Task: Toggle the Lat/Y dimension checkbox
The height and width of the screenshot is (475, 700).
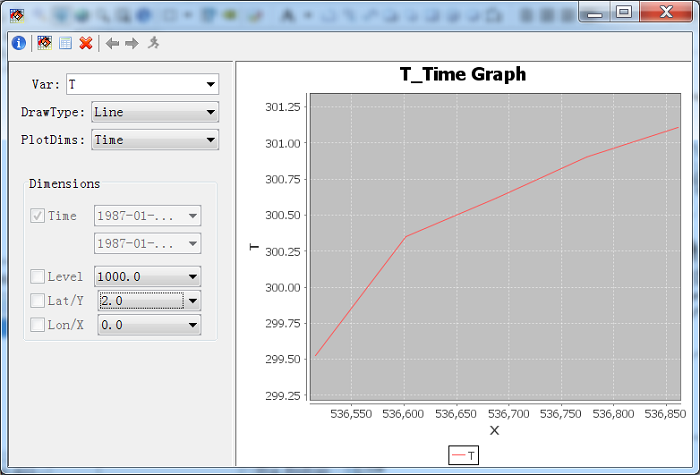Action: point(37,300)
